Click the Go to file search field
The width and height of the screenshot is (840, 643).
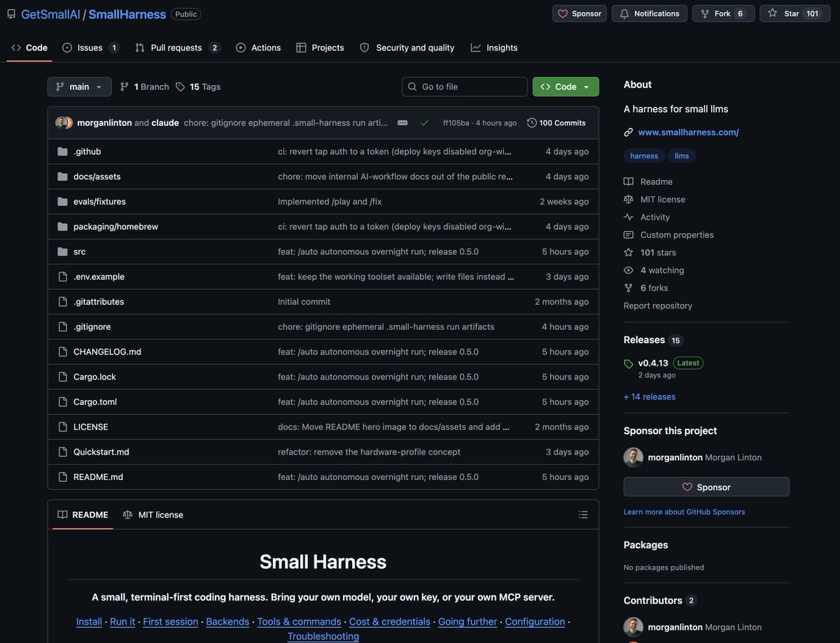(465, 87)
